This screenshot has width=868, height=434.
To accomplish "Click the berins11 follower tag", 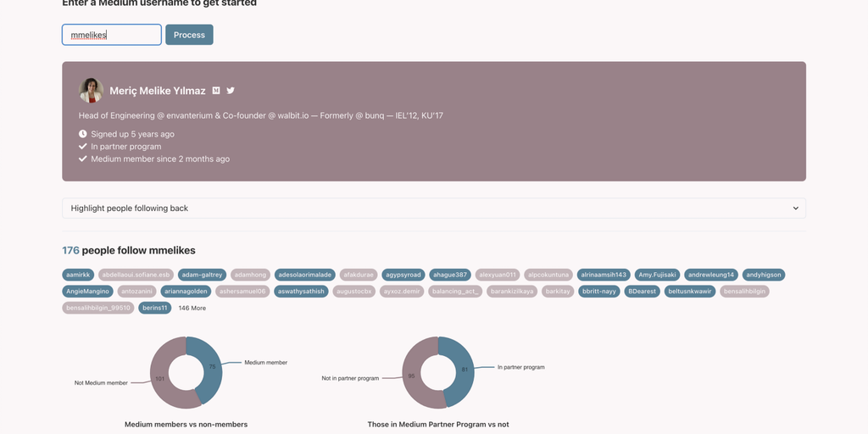I will tap(155, 308).
